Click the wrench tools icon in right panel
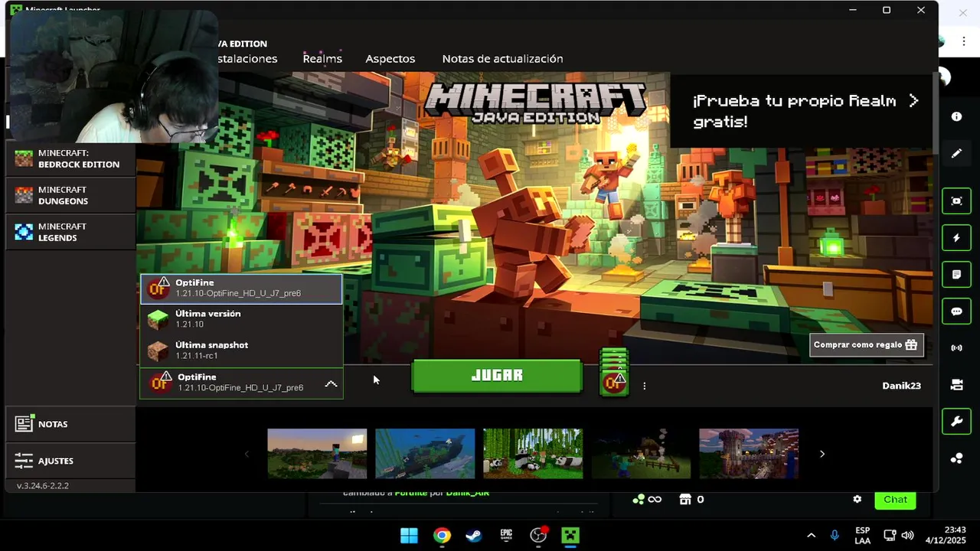 pos(956,422)
